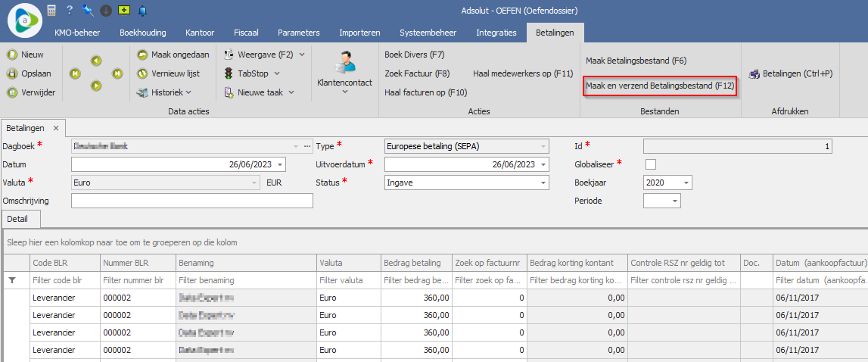
Task: Open the TabStop traffic light dropdown
Action: click(252, 73)
